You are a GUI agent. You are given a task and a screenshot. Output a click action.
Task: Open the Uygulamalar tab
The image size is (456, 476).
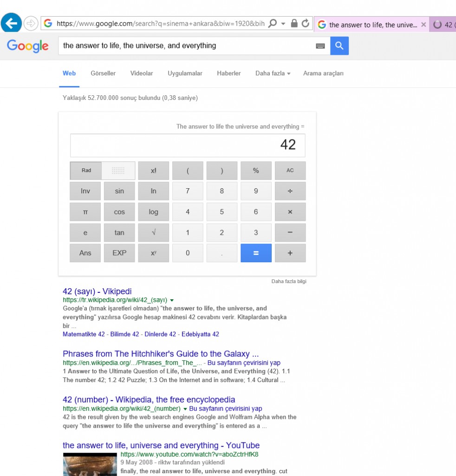pos(185,73)
